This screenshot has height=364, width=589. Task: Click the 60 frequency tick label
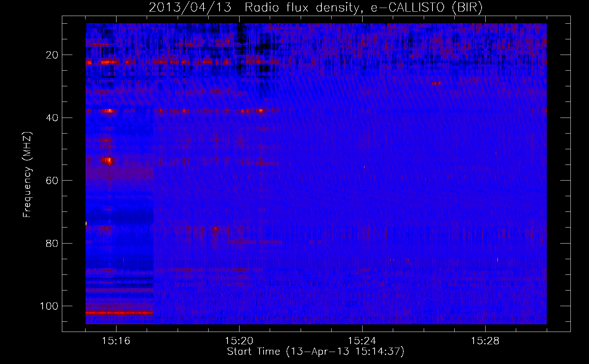52,181
